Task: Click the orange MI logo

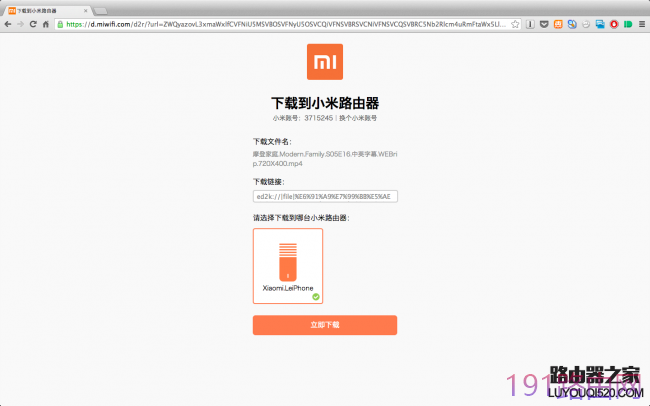Action: tap(325, 62)
